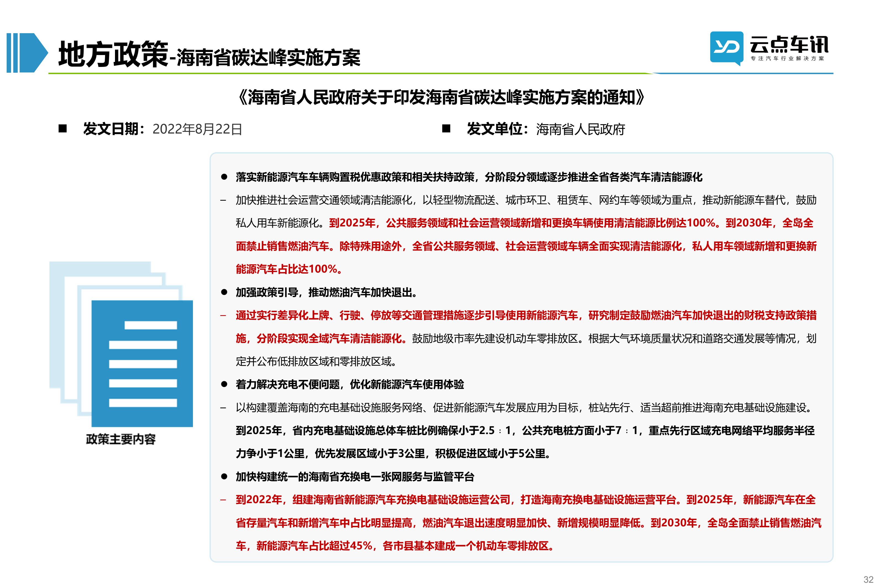Select the date 2022年8月22日
The width and height of the screenshot is (882, 588).
[x=197, y=129]
